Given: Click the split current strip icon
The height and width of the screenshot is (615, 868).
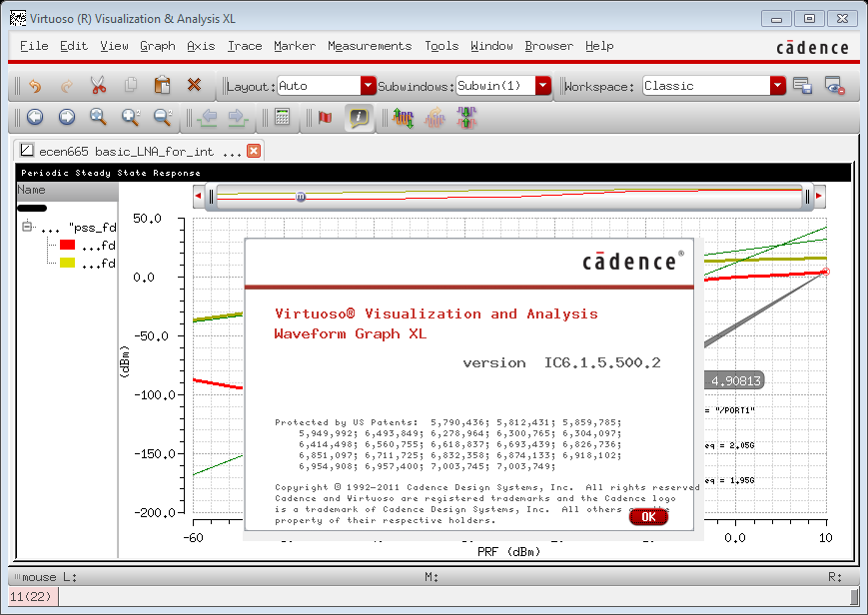Looking at the screenshot, I should coord(403,118).
